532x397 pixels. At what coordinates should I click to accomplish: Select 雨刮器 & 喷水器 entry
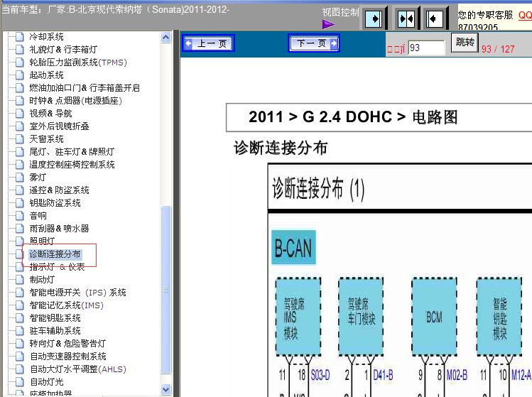tap(59, 229)
